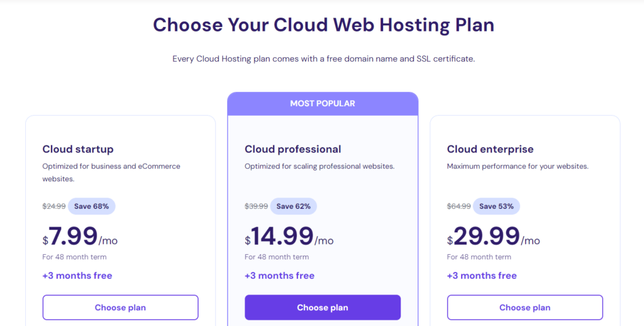Click startup plan's +3 months free text
This screenshot has width=644, height=326.
[77, 276]
